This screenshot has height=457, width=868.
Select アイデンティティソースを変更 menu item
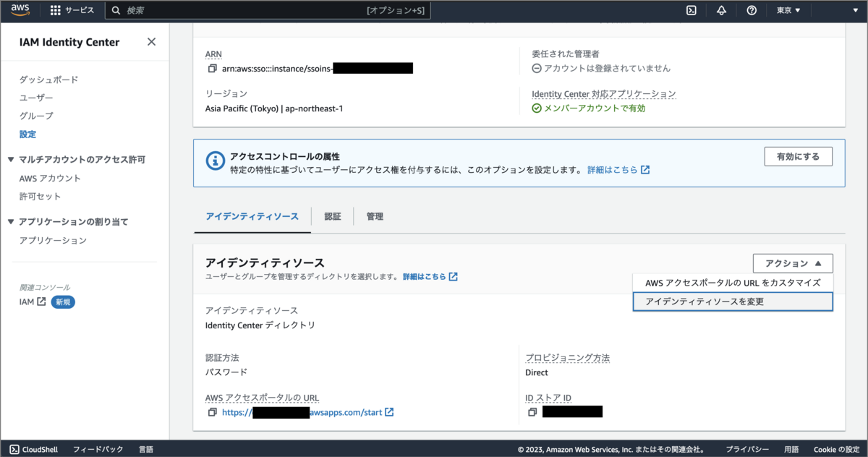point(733,302)
